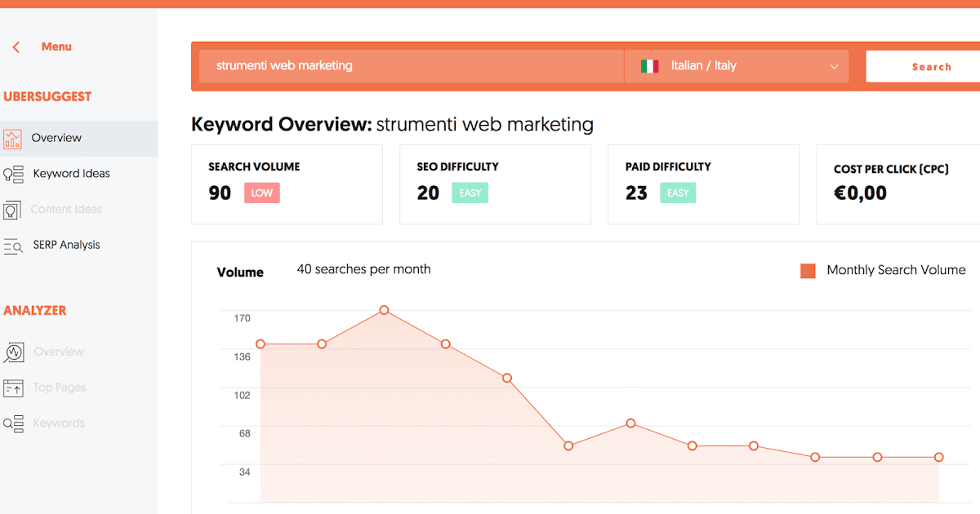Select the orange legend color swatch

pyautogui.click(x=808, y=270)
